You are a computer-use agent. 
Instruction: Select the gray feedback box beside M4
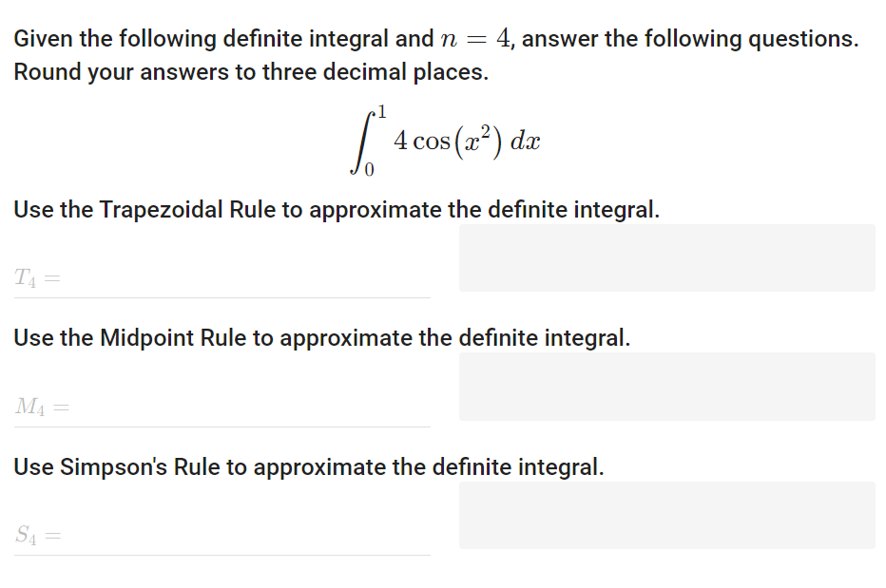click(x=665, y=387)
